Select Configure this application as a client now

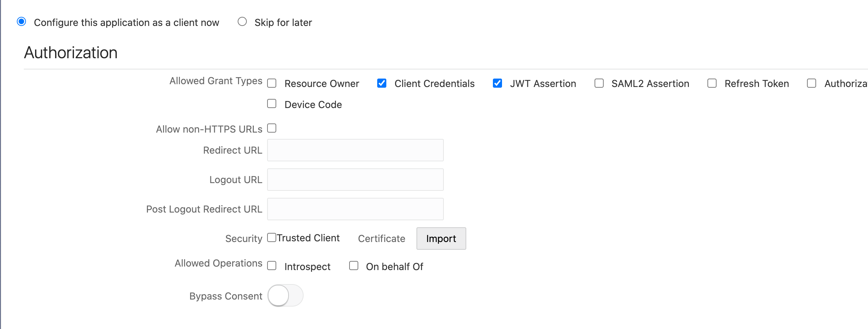point(21,22)
